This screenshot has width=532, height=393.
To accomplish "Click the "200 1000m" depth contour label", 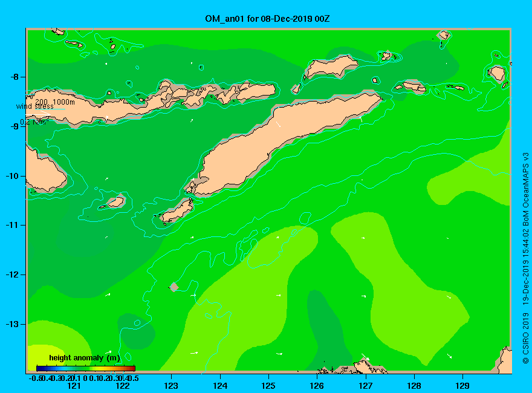I will (55, 102).
